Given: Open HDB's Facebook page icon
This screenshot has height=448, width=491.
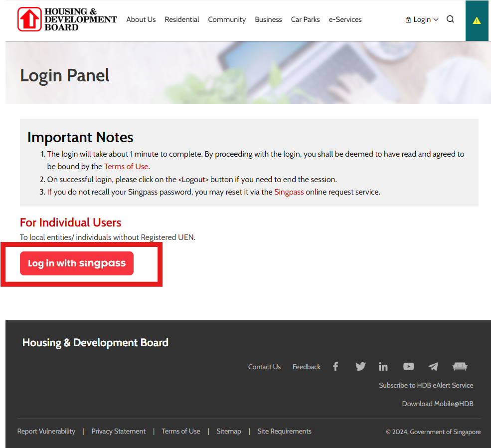Looking at the screenshot, I should [x=335, y=366].
